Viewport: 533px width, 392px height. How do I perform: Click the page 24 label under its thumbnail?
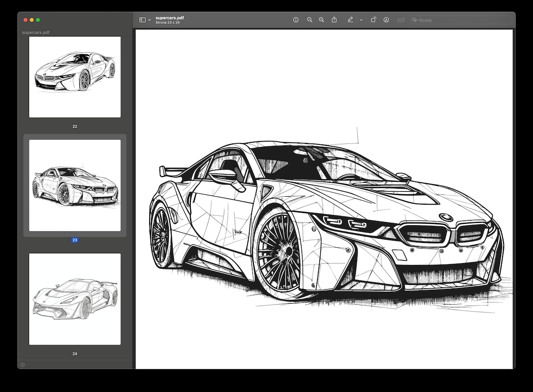[x=74, y=354]
